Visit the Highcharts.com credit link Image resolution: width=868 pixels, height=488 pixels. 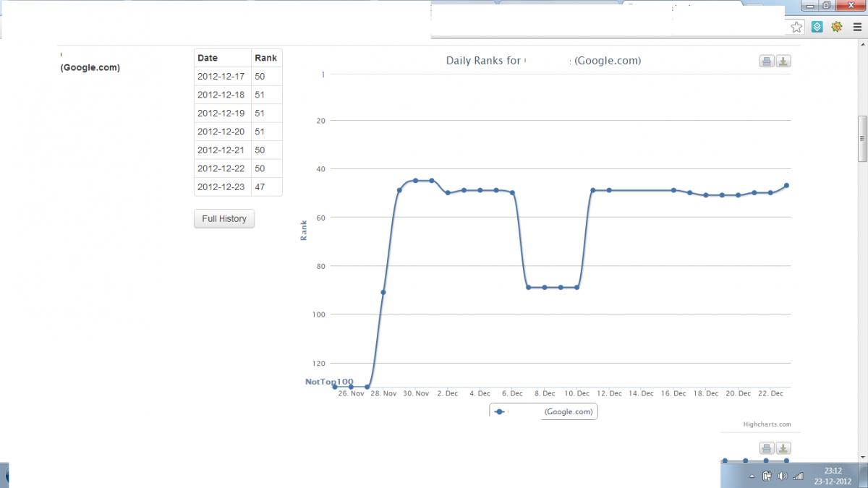click(x=767, y=424)
